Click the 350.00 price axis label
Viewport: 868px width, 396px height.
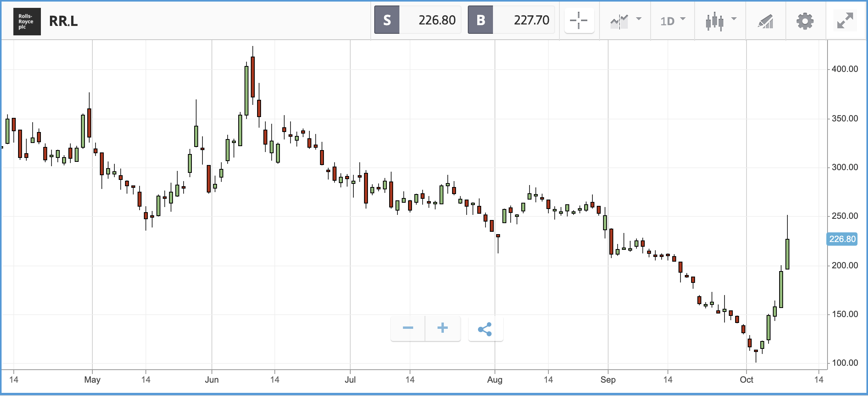point(845,119)
